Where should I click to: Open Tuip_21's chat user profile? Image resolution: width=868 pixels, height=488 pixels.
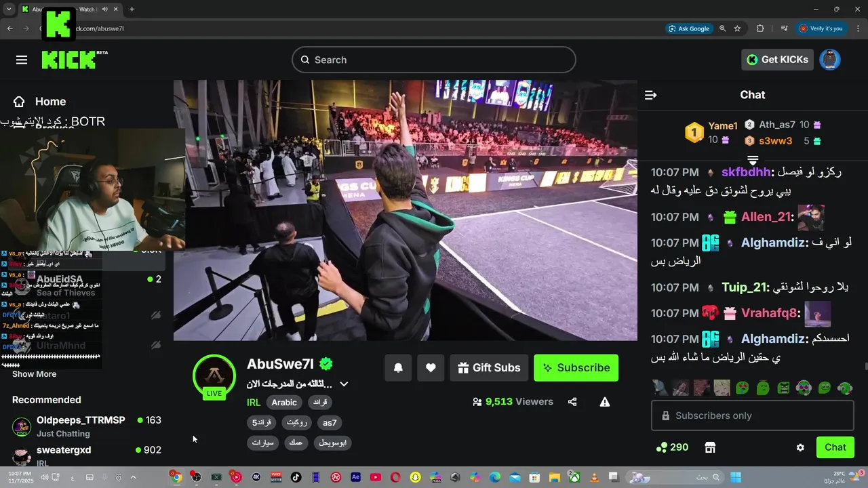coord(745,287)
